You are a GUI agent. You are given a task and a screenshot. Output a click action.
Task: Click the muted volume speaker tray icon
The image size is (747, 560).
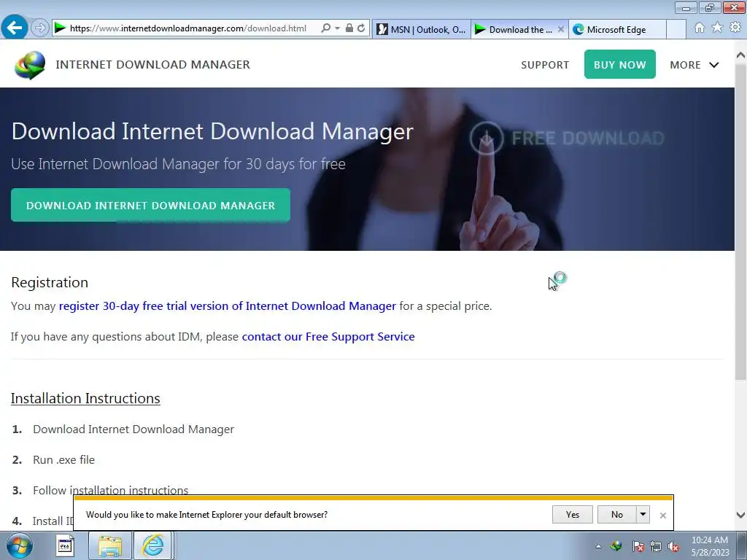pos(673,546)
